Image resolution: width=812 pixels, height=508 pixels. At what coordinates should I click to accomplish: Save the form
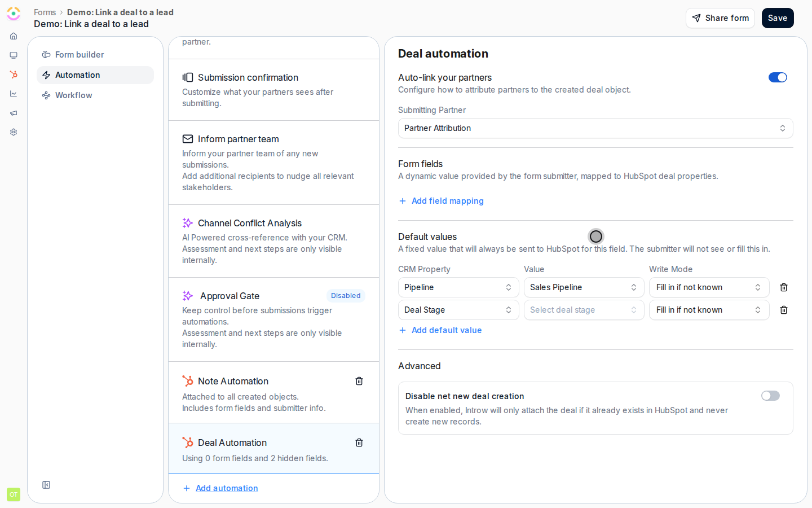pos(778,18)
